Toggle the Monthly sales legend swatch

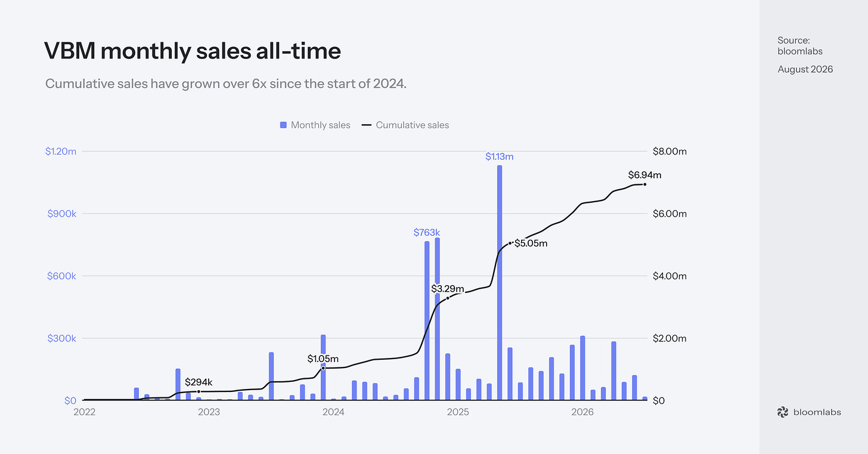pyautogui.click(x=283, y=125)
